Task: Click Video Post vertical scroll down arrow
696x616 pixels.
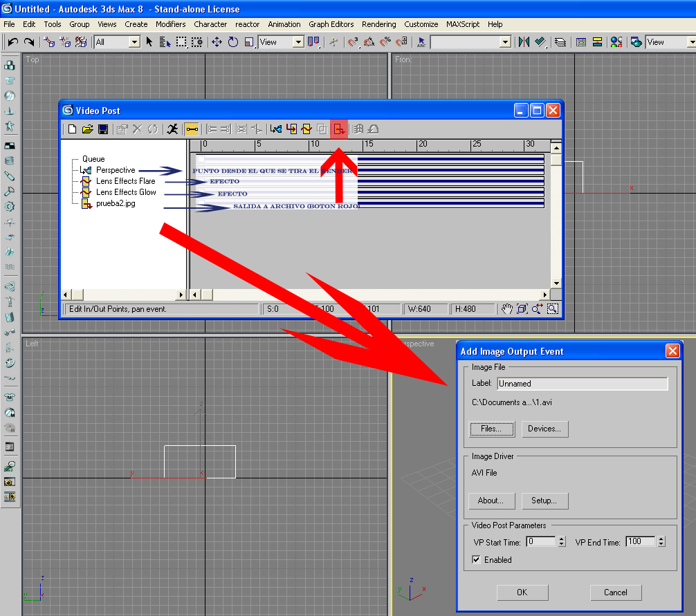Action: [556, 283]
